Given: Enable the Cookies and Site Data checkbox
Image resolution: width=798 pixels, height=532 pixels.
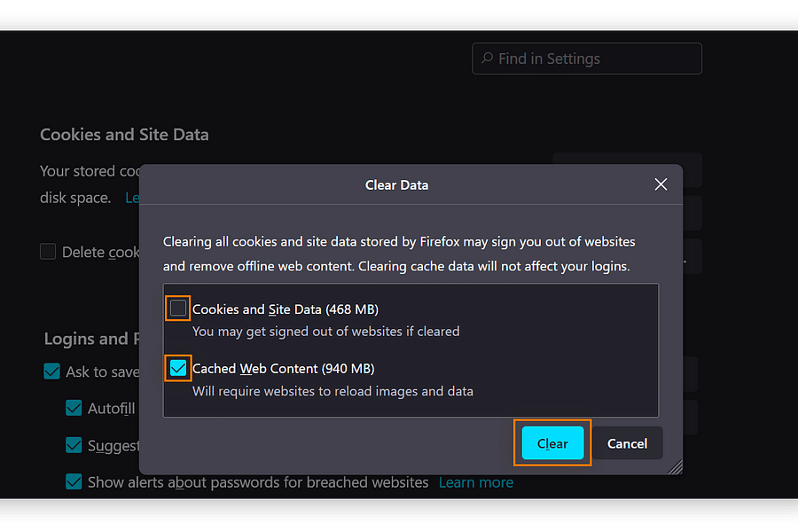Looking at the screenshot, I should click(177, 308).
